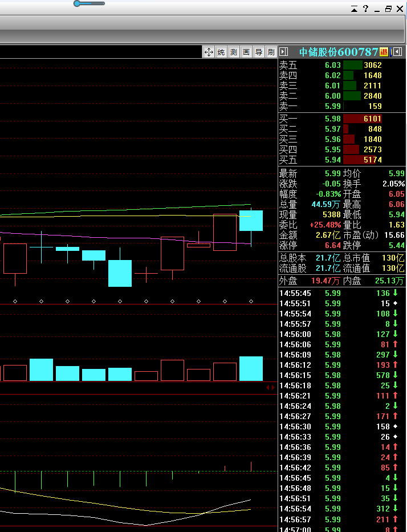Select the 卖五 row at 6.03
This screenshot has width=407, height=532.
(x=342, y=65)
